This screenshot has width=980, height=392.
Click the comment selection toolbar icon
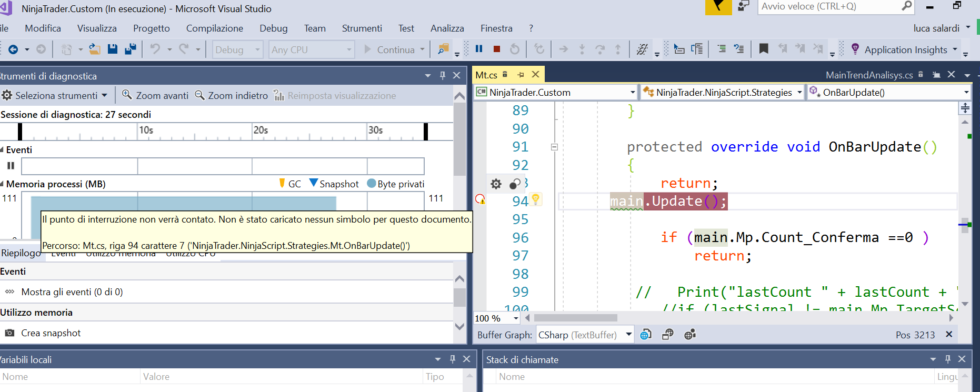[x=722, y=49]
